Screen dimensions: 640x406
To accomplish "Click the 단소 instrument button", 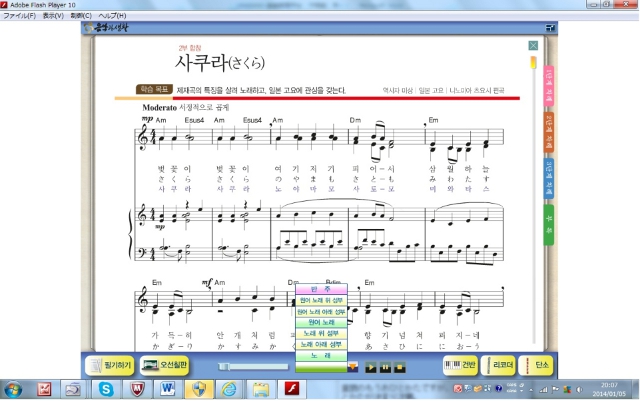I will 536,365.
